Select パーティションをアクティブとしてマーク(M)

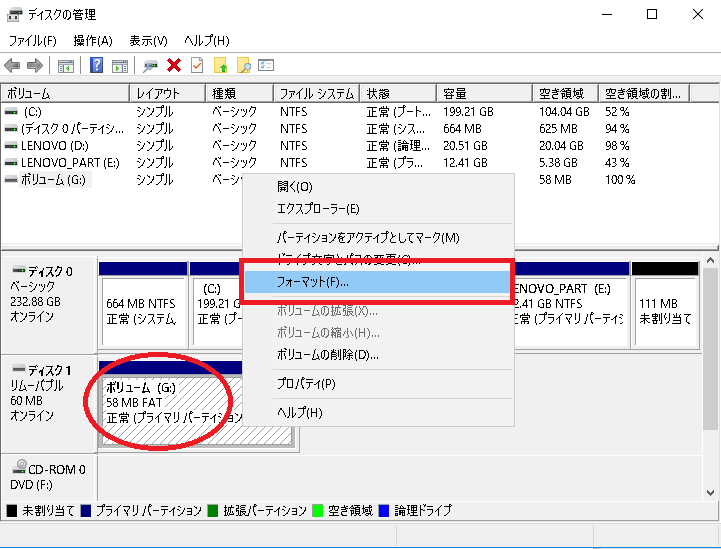[378, 238]
